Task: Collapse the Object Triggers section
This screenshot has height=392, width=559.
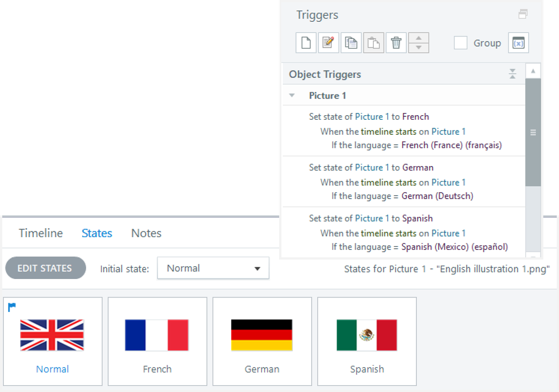Action: click(x=512, y=74)
